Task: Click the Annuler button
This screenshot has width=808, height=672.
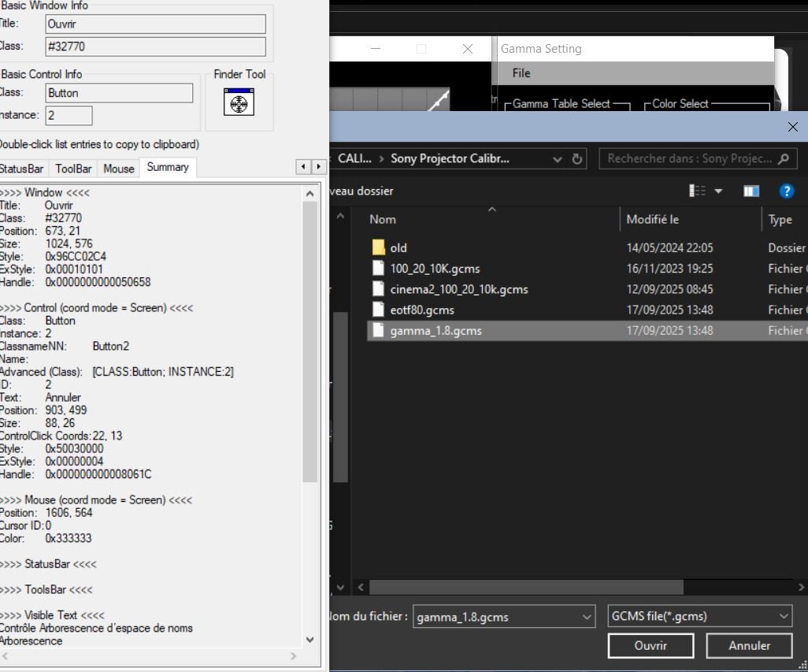Action: click(749, 646)
